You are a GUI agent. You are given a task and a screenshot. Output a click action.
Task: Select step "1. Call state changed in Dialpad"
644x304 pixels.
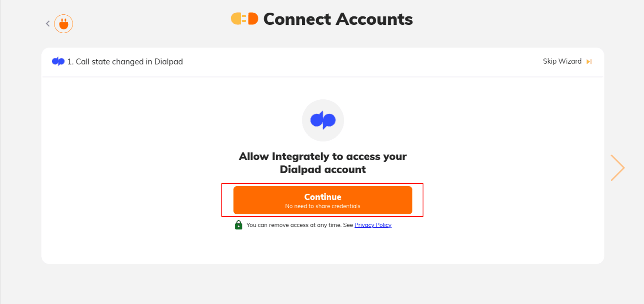[125, 62]
